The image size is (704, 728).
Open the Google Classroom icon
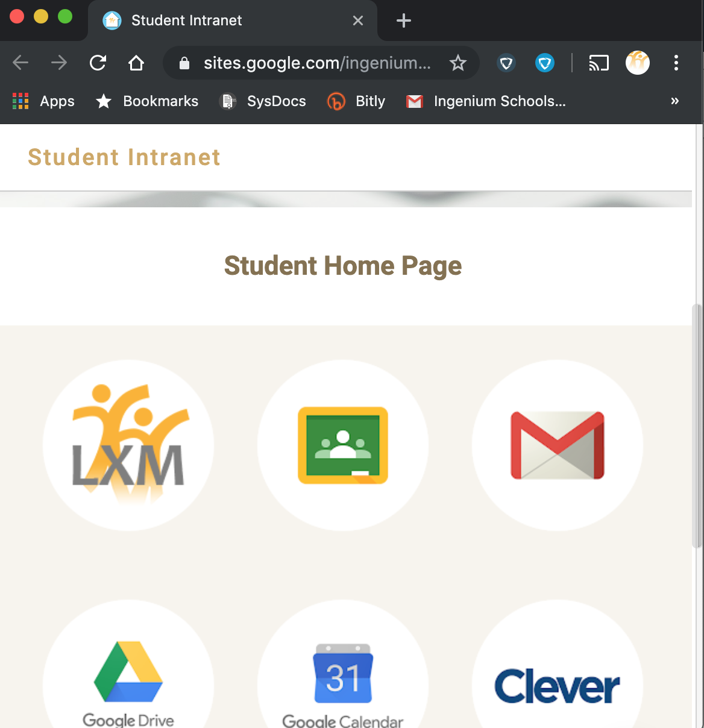343,445
